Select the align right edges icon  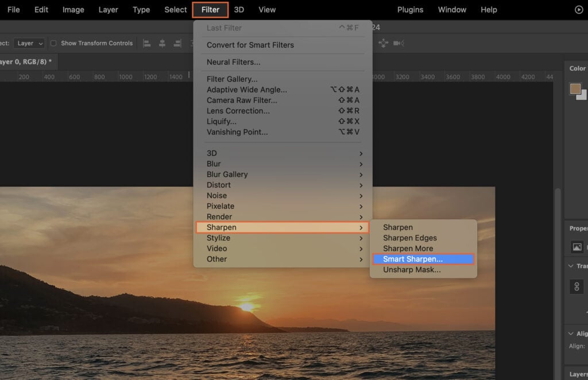(x=177, y=43)
